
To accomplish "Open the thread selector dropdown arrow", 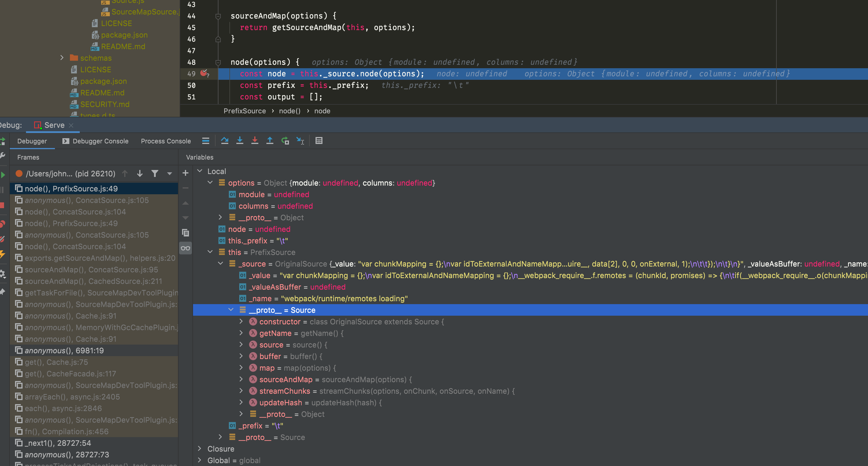I will (170, 174).
